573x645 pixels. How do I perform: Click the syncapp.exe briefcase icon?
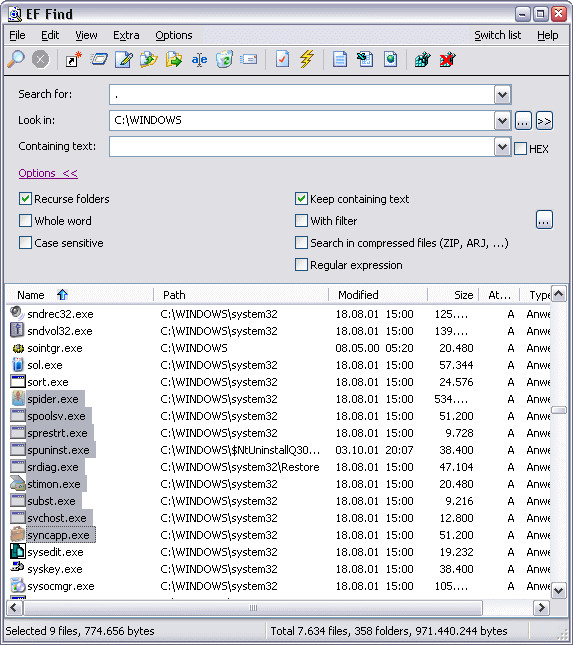(x=18, y=535)
